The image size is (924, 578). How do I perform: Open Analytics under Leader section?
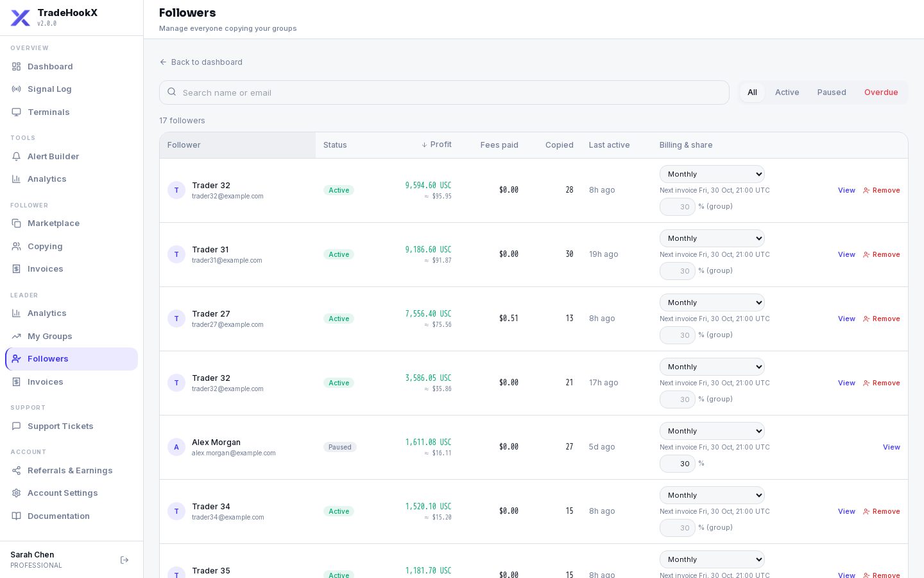[71, 313]
